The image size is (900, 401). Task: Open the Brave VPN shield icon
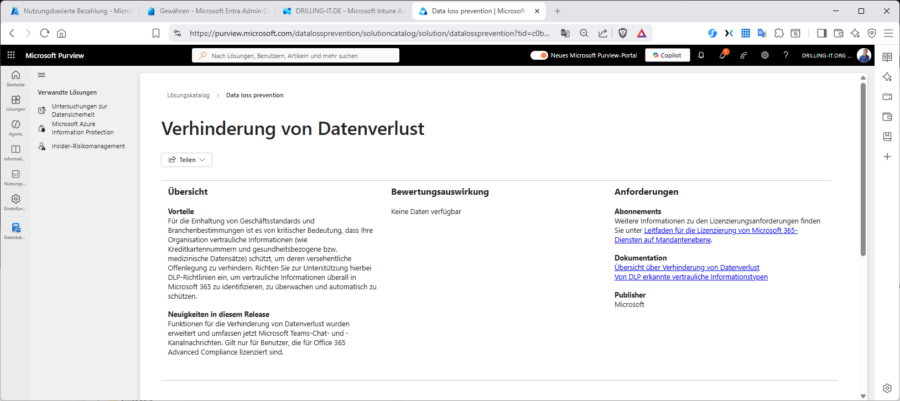coord(871,33)
